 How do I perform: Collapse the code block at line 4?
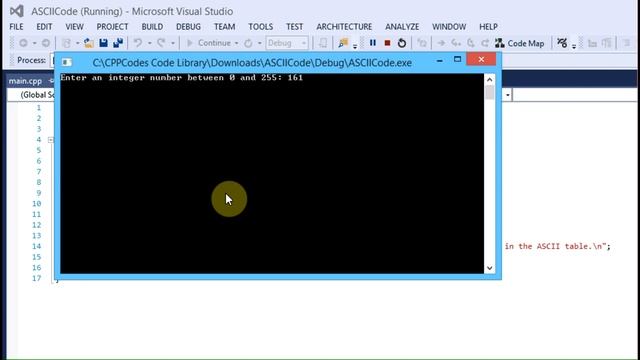pyautogui.click(x=51, y=140)
